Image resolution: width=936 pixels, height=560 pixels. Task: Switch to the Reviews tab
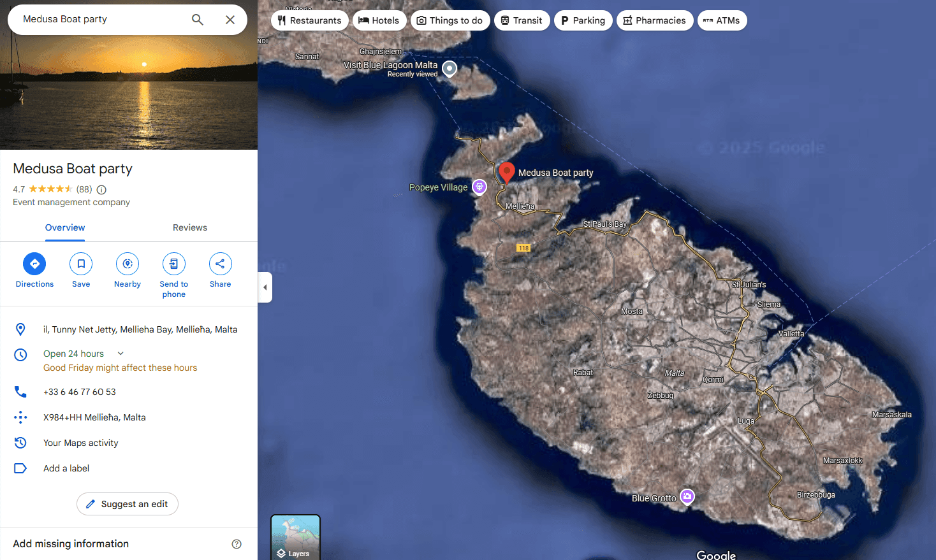[x=190, y=227]
